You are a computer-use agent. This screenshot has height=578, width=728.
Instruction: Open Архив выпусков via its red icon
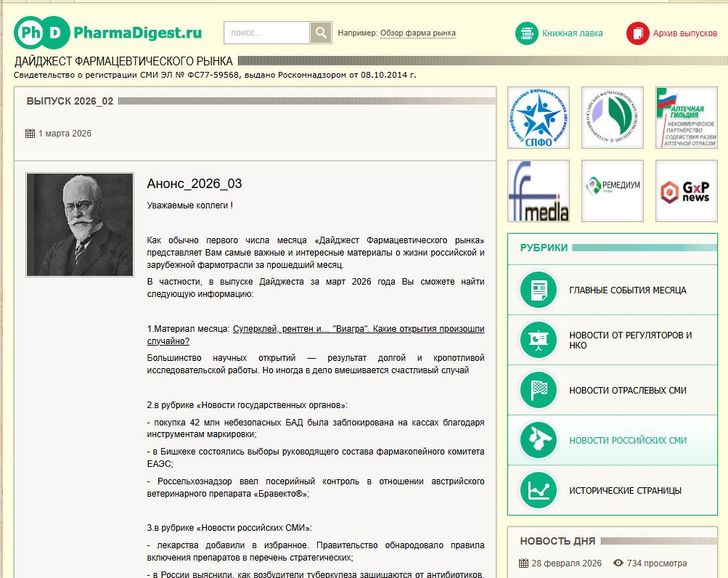point(638,33)
